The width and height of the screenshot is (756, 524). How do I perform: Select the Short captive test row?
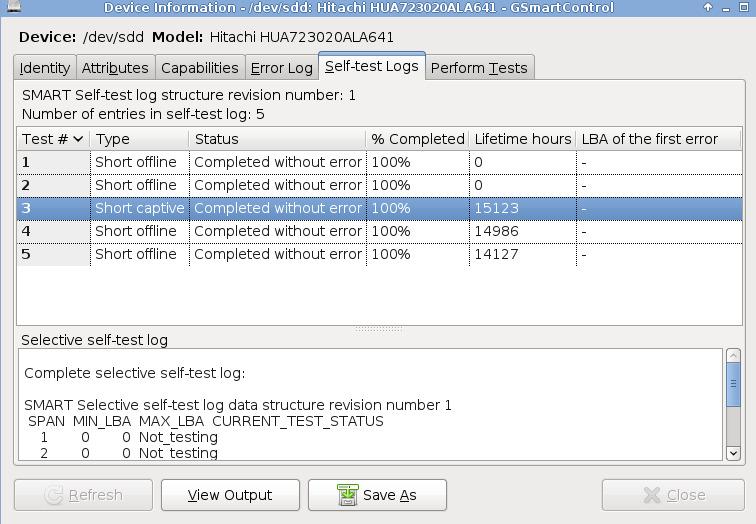(x=379, y=209)
